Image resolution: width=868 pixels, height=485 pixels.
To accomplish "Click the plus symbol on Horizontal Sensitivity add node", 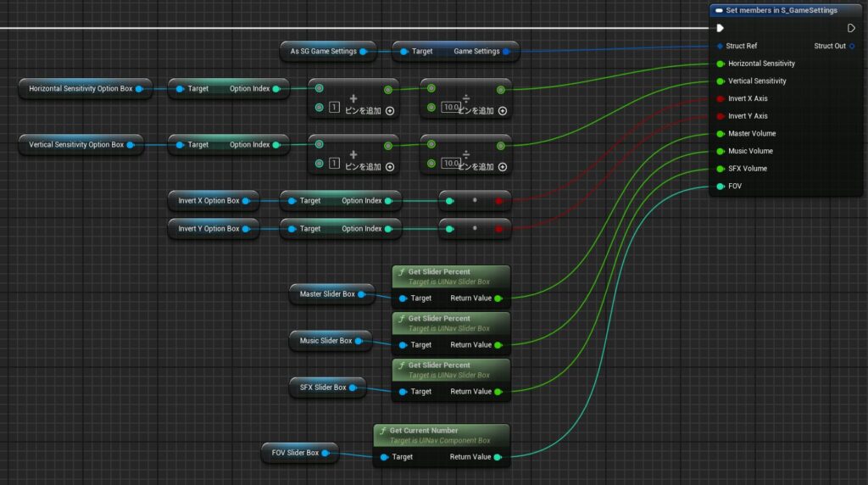I will point(353,98).
